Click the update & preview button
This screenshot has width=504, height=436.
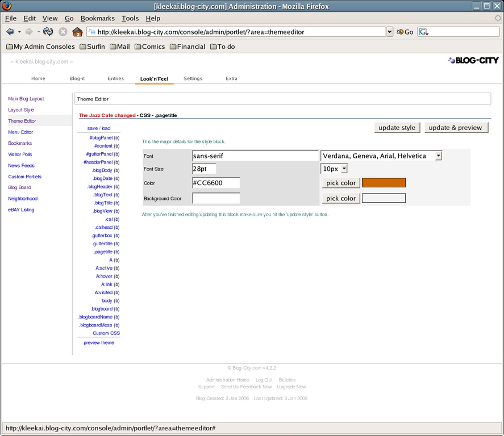[x=455, y=128]
